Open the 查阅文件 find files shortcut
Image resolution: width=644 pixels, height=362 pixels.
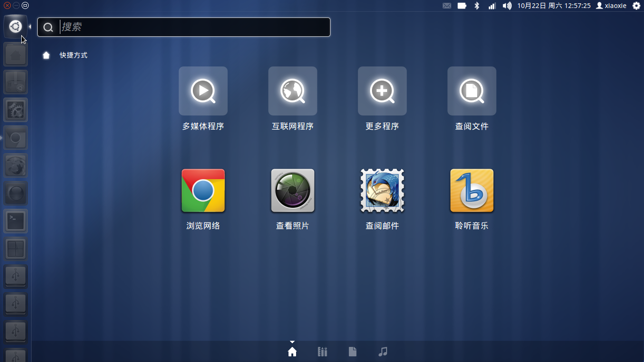[x=472, y=91]
